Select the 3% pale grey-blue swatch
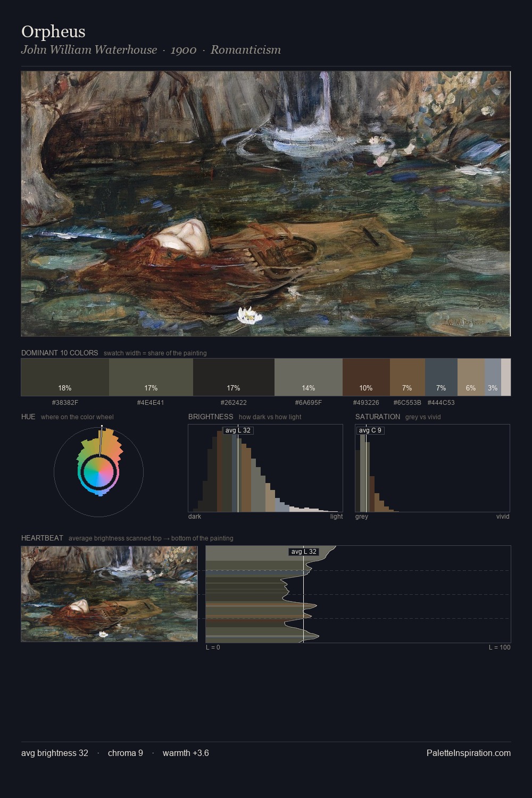 click(x=493, y=377)
